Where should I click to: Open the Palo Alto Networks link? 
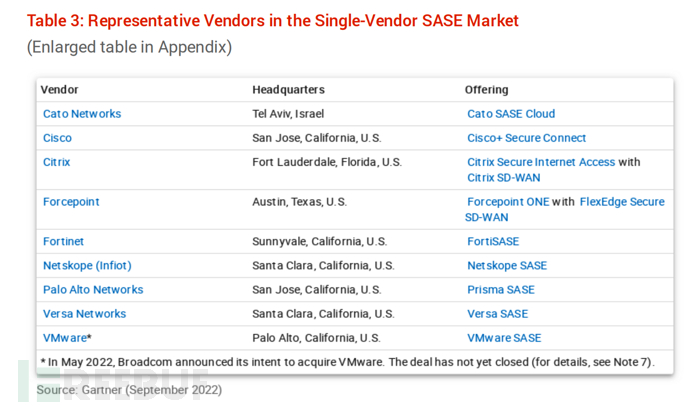coord(93,290)
